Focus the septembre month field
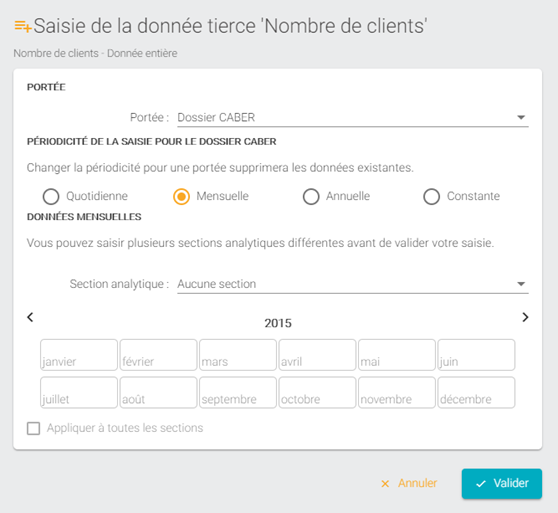Screen dimensions: 558x513 238,392
